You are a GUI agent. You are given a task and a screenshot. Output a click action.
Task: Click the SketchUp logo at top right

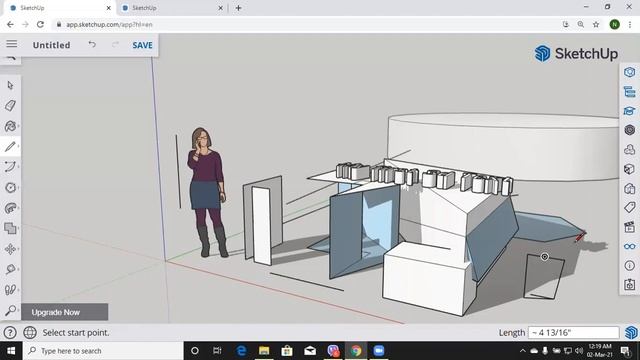[576, 53]
